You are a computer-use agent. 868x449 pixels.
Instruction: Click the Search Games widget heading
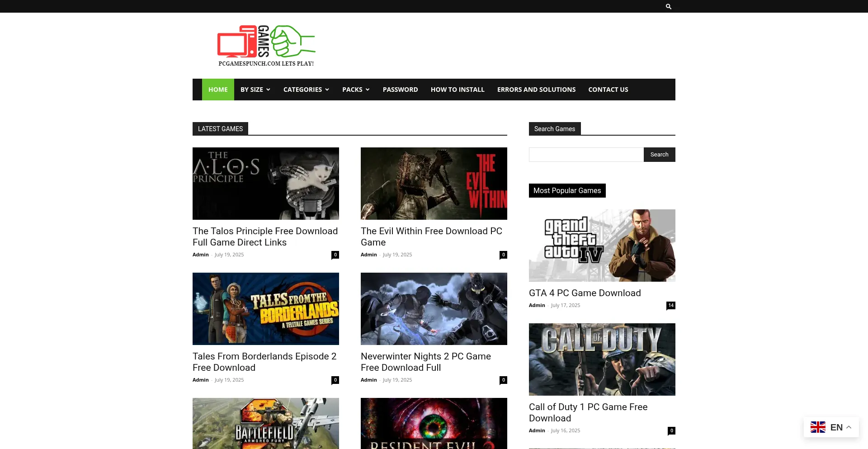(x=555, y=129)
